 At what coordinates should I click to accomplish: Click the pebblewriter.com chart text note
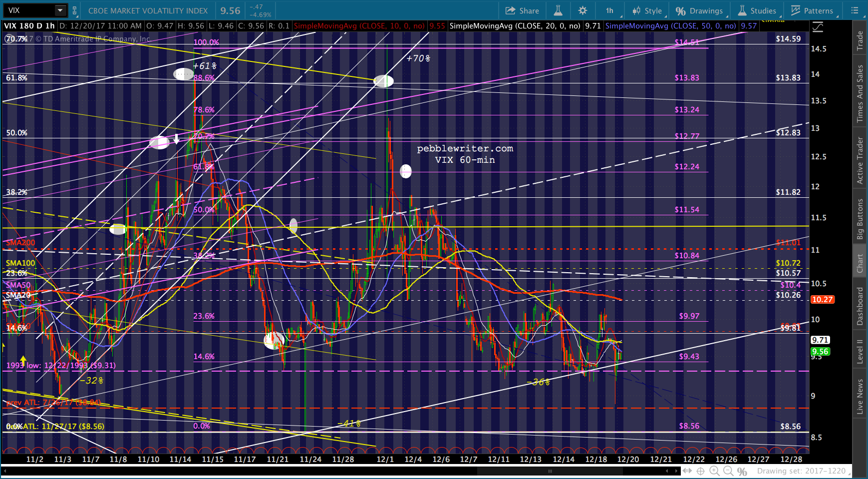pyautogui.click(x=465, y=148)
